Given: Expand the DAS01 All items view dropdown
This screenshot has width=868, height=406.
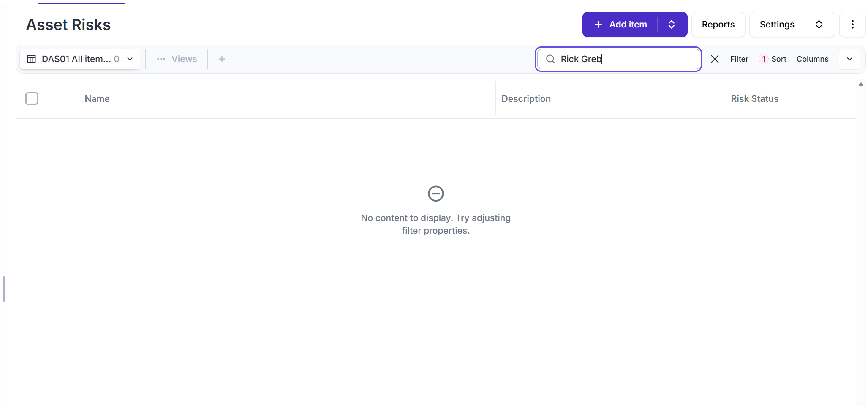Looking at the screenshot, I should click(130, 59).
